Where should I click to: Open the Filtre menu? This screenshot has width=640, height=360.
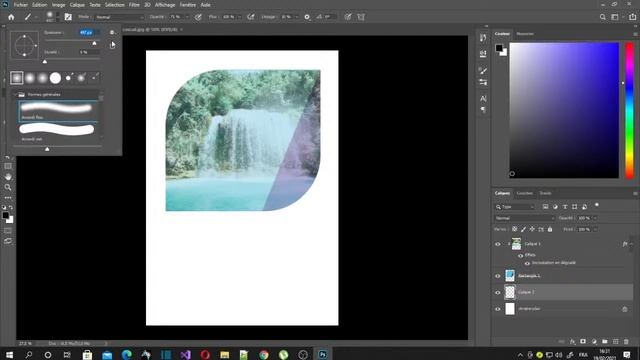click(x=134, y=5)
